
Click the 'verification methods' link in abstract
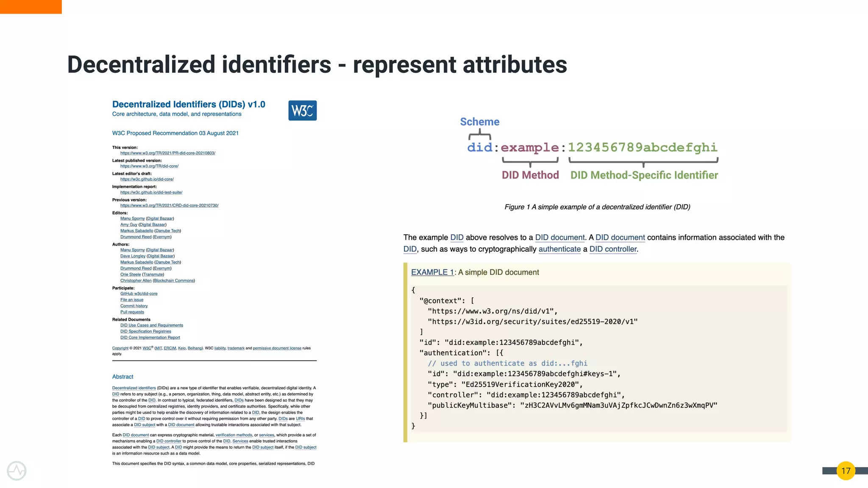(234, 435)
